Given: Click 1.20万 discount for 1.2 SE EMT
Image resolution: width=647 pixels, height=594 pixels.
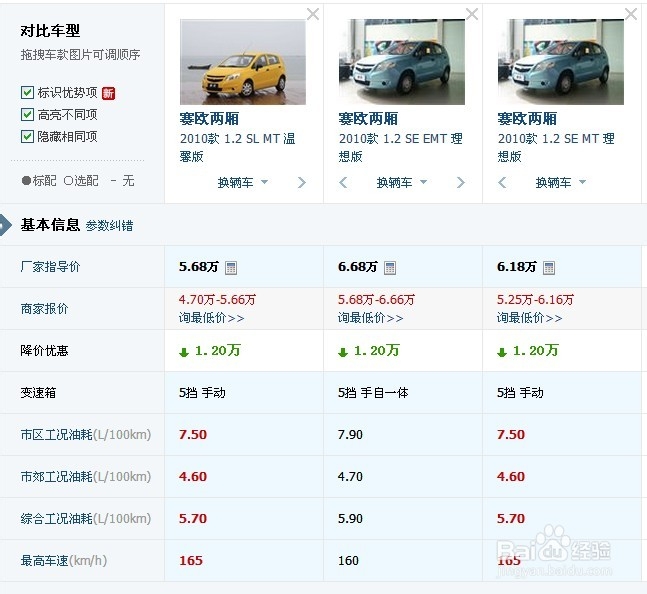Looking at the screenshot, I should (369, 351).
